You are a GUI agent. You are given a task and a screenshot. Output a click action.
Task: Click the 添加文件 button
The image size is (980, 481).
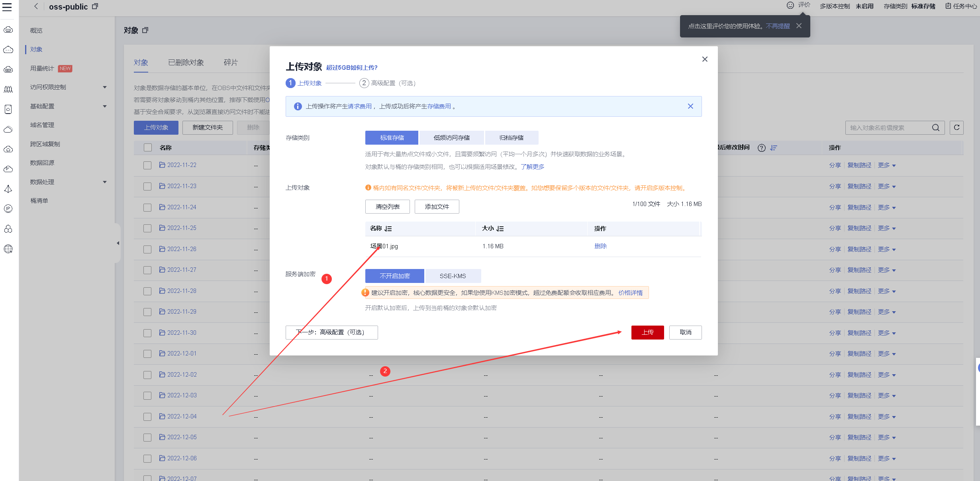click(437, 206)
